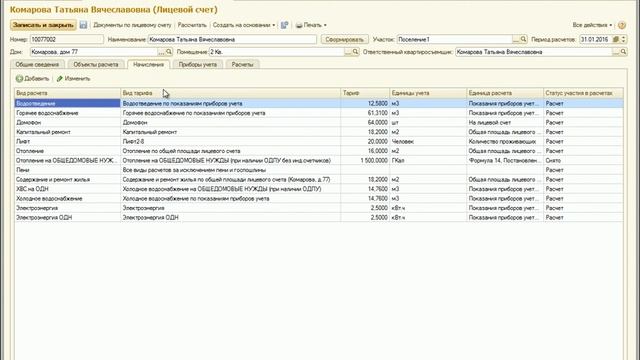Open the Расчеты tab
Viewport: 640px width, 360px height.
point(242,64)
